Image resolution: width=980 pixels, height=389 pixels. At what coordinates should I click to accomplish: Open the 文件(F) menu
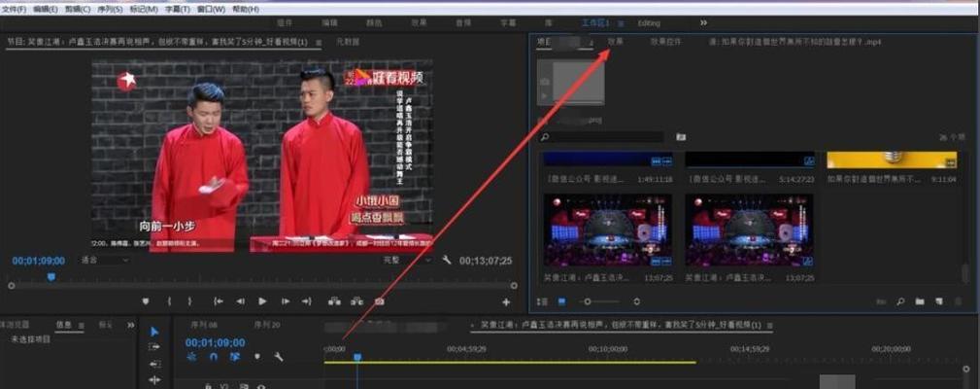pos(14,10)
